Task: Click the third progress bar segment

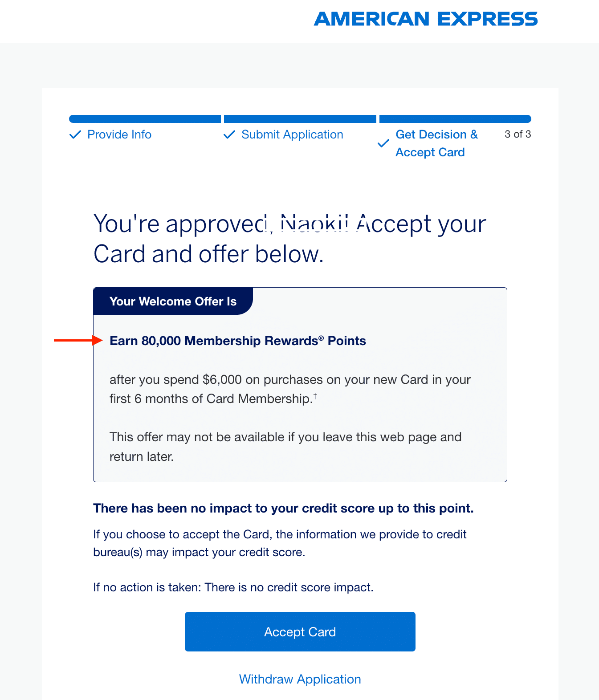Action: tap(455, 119)
